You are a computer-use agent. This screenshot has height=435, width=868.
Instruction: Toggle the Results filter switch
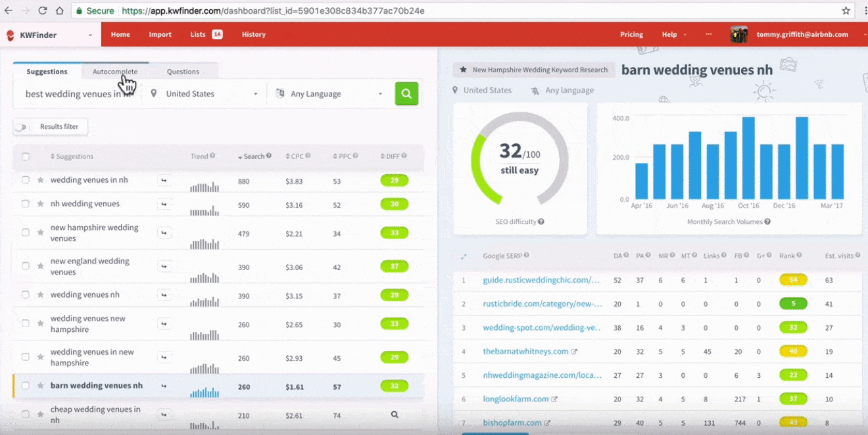click(22, 127)
